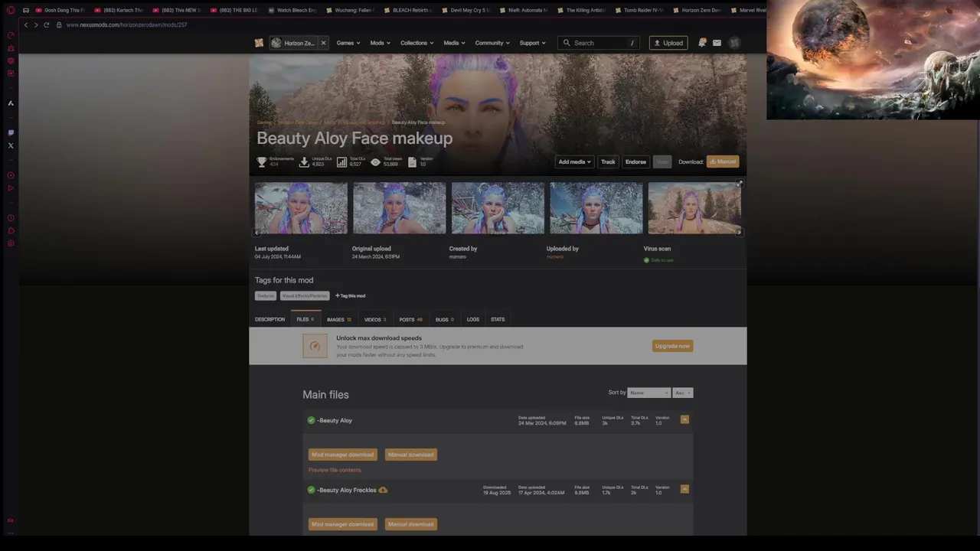Reload the page with refresh icon

pyautogui.click(x=47, y=24)
